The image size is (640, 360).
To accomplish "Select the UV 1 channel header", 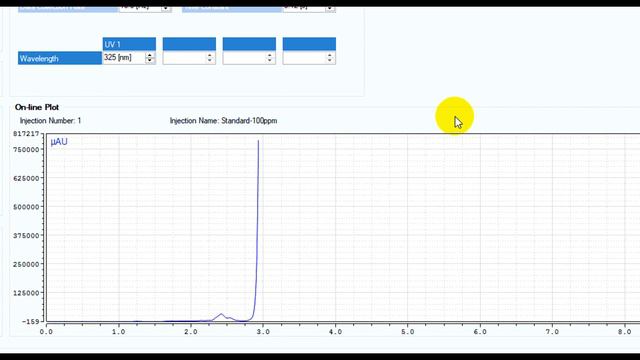I will coord(129,44).
